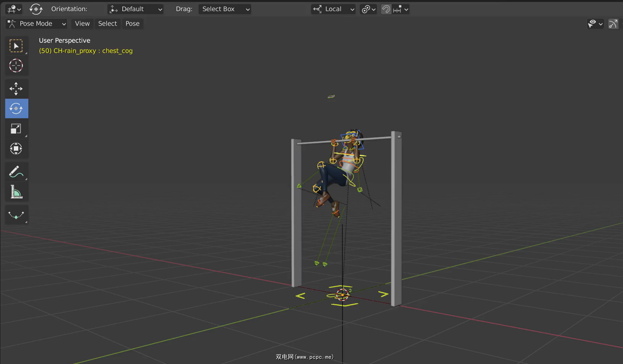Viewport: 623px width, 364px height.
Task: Open Drag Select Box dropdown
Action: 225,9
